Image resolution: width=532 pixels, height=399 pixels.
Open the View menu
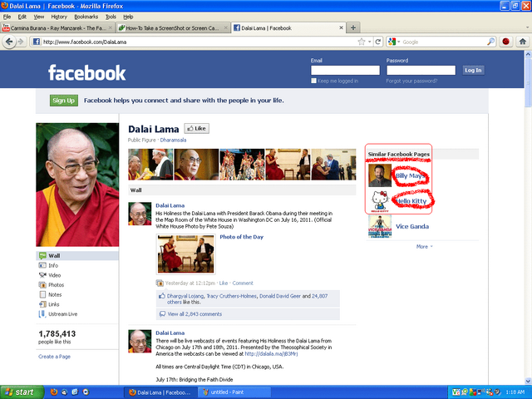[39, 17]
